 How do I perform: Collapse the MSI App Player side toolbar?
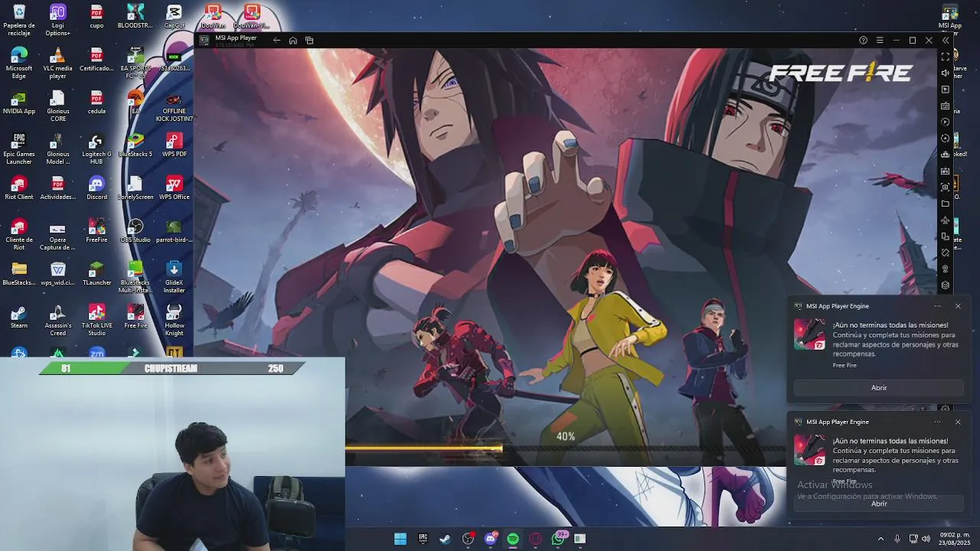click(946, 41)
